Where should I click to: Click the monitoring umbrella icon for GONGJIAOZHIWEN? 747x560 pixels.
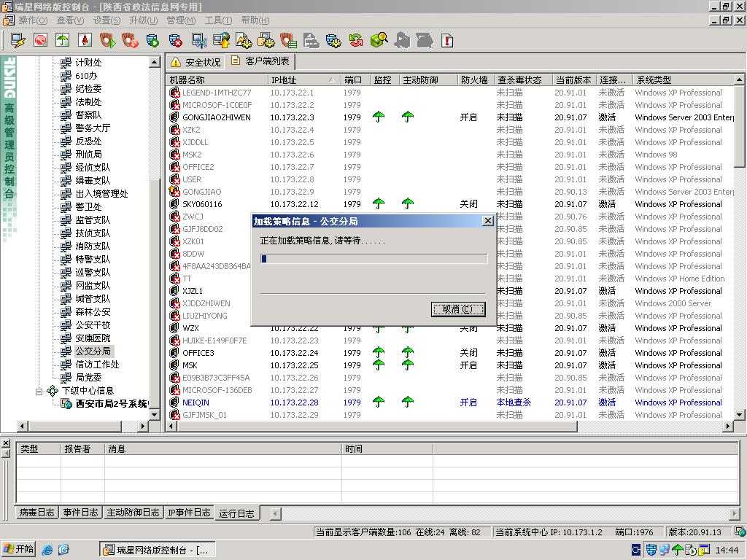point(379,117)
